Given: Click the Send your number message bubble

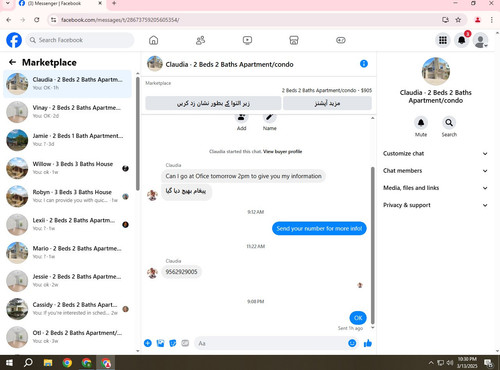Looking at the screenshot, I should (319, 229).
